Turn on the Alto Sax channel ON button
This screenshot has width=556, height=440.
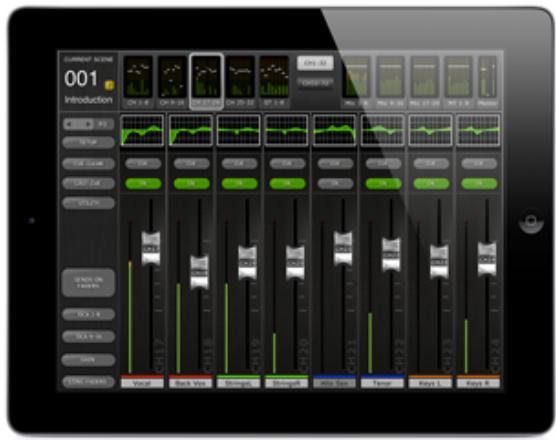pos(335,183)
